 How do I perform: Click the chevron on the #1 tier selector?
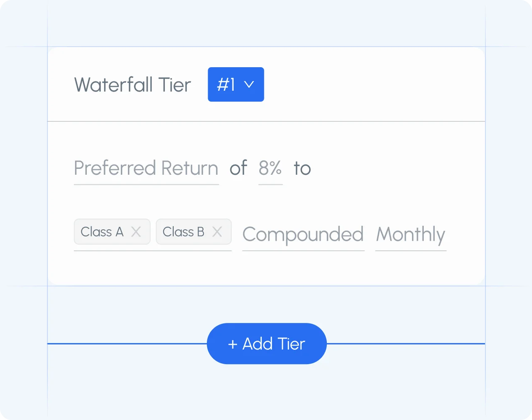[x=249, y=84]
